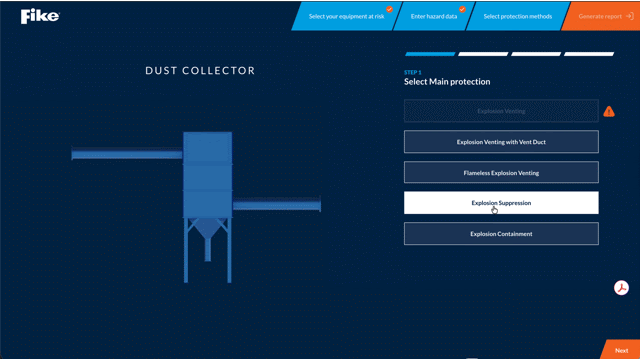Click the checkmark on hazard data tab
Image resolution: width=640 pixels, height=360 pixels.
click(462, 9)
